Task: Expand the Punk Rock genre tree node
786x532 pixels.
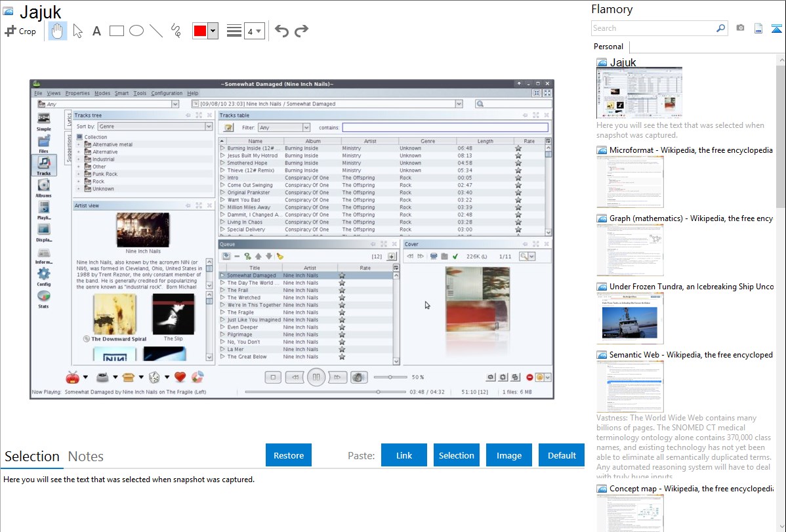Action: click(79, 174)
